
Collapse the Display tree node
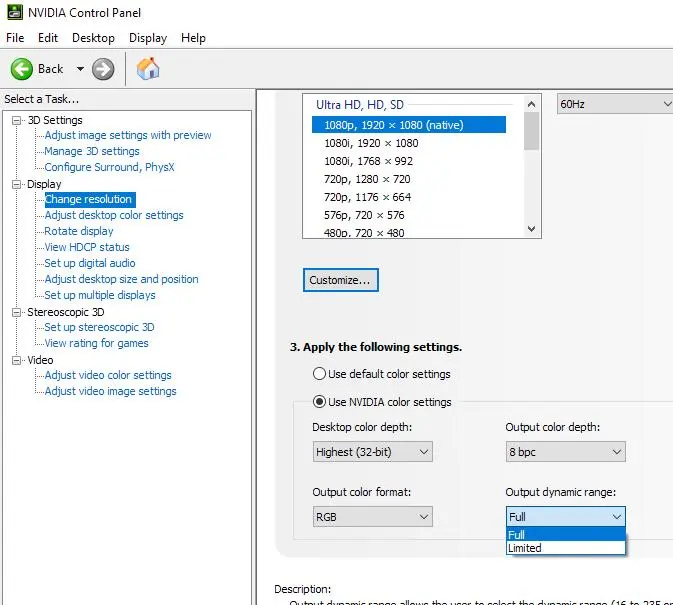pos(16,184)
